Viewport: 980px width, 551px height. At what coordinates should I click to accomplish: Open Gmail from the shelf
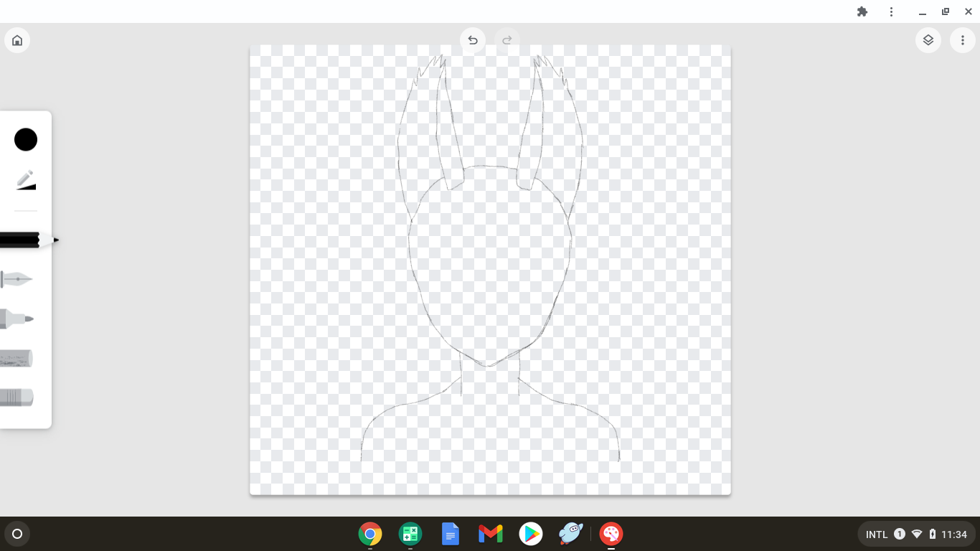[x=491, y=534]
